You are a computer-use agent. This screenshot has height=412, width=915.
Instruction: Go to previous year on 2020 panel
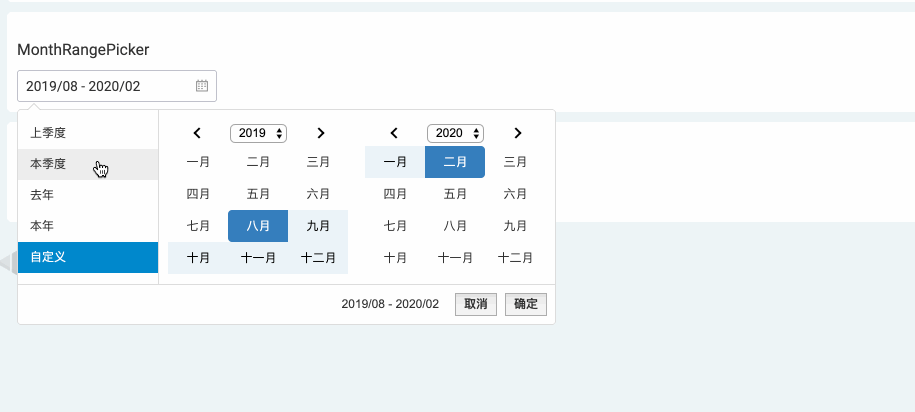tap(394, 133)
